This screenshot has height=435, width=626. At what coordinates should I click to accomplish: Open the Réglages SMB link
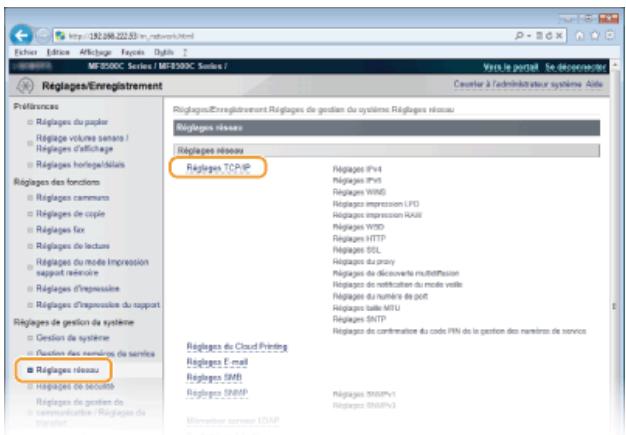pyautogui.click(x=214, y=377)
